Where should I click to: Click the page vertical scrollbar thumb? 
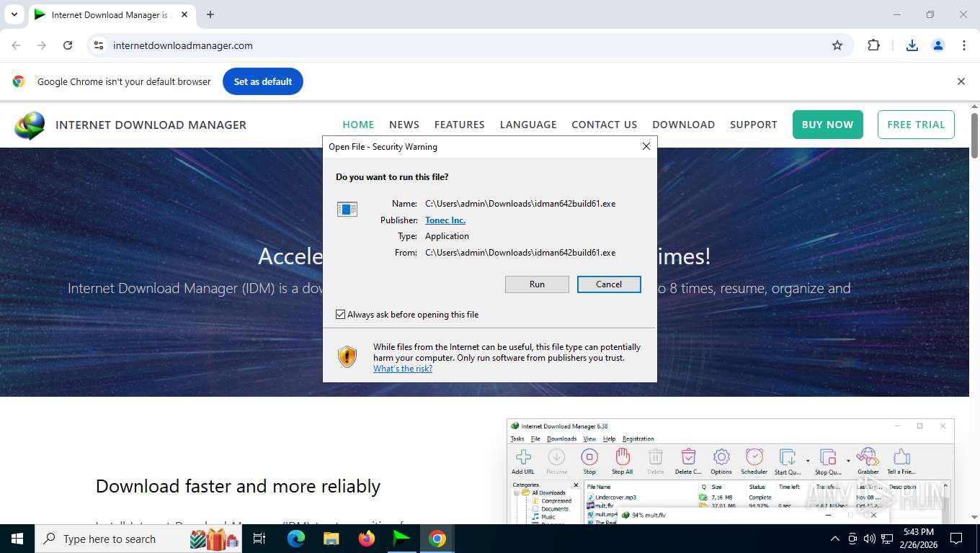974,135
